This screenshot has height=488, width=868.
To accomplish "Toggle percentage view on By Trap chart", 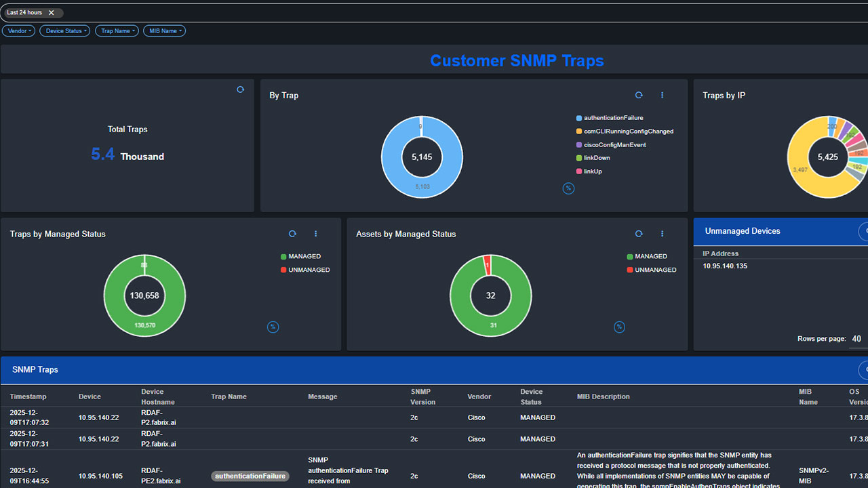I will [x=568, y=188].
